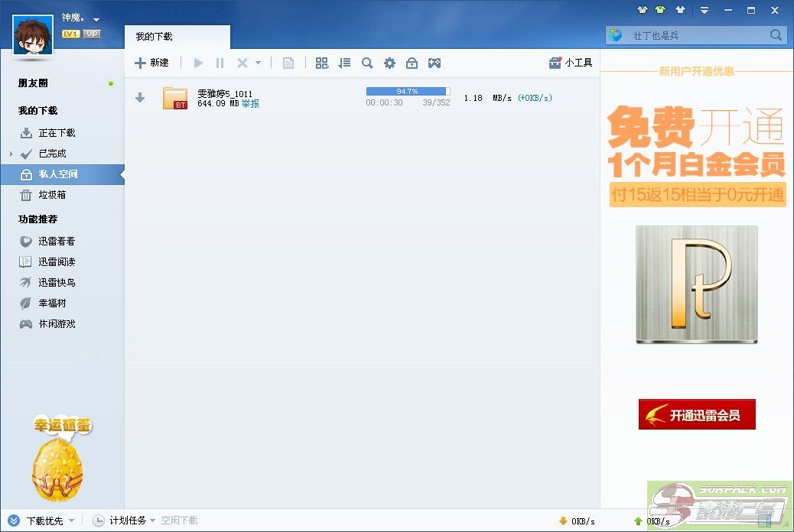Select 正在下载 in the sidebar
The height and width of the screenshot is (532, 794).
57,133
